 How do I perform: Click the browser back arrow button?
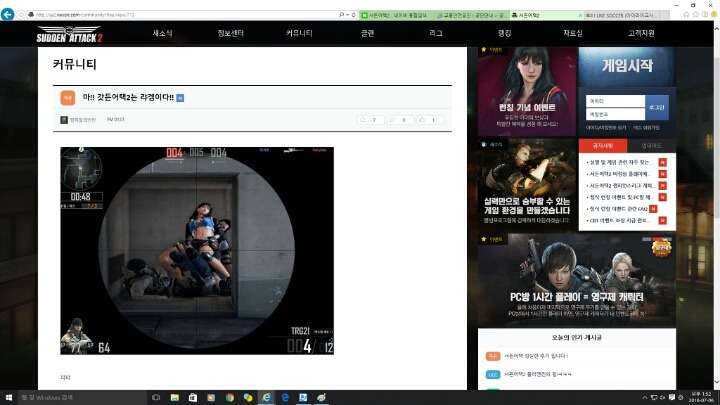7,14
